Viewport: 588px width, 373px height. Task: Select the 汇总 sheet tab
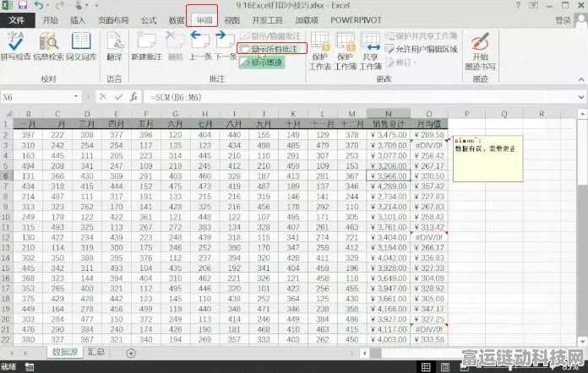(96, 352)
